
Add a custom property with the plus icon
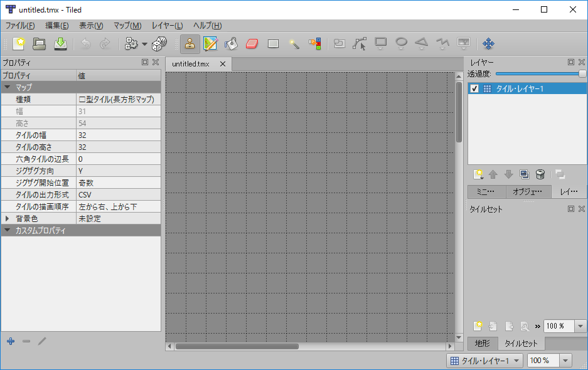(10, 341)
